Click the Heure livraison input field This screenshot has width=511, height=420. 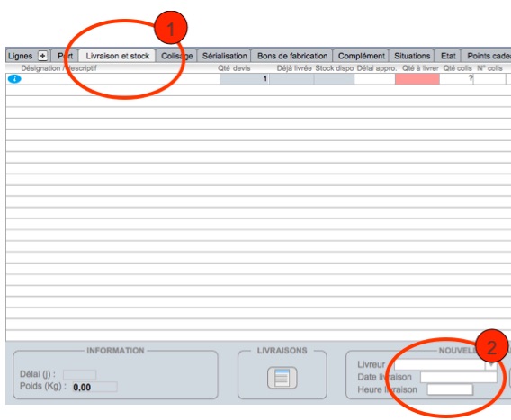pyautogui.click(x=450, y=389)
